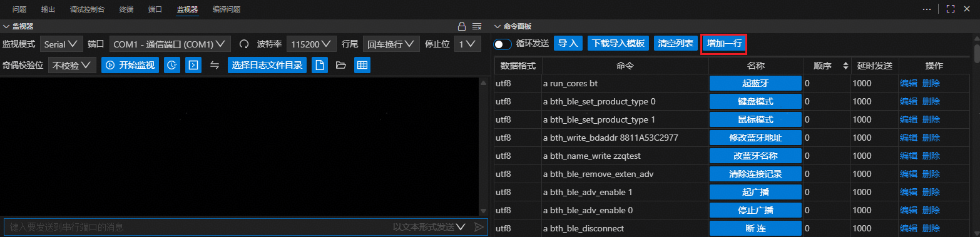Select the 监视器 tab
Screen dimensions: 980x237
187,9
